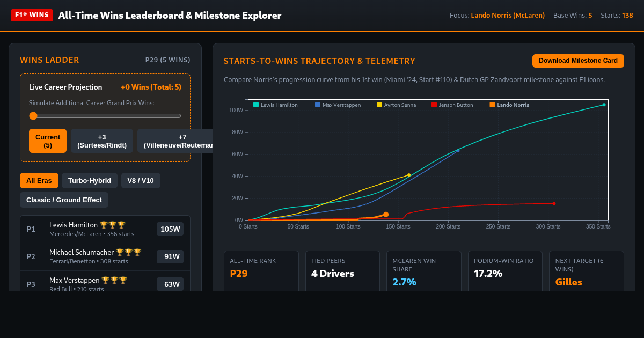This screenshot has width=644, height=338.
Task: Click the P29 (5 WINS) ladder label
Action: 168,60
